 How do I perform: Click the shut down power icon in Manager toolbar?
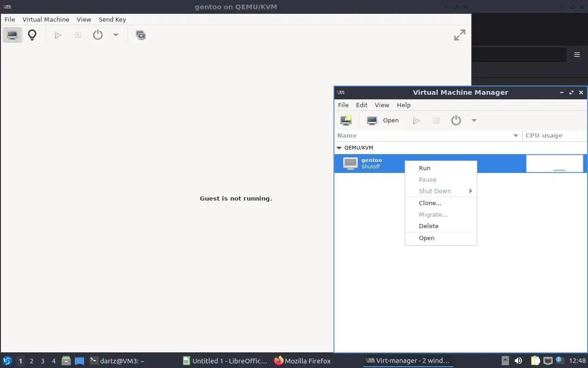pyautogui.click(x=456, y=121)
